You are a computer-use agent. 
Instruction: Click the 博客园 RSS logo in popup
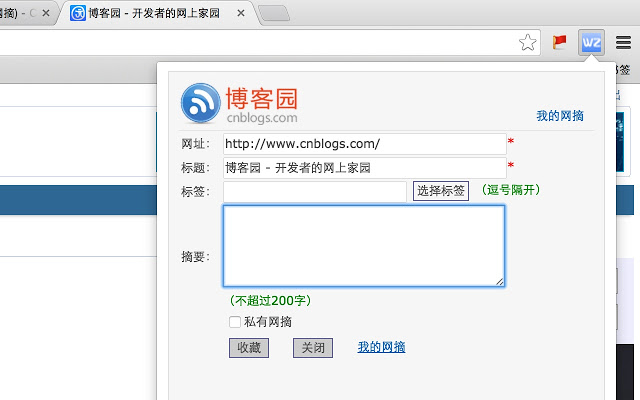click(x=200, y=103)
